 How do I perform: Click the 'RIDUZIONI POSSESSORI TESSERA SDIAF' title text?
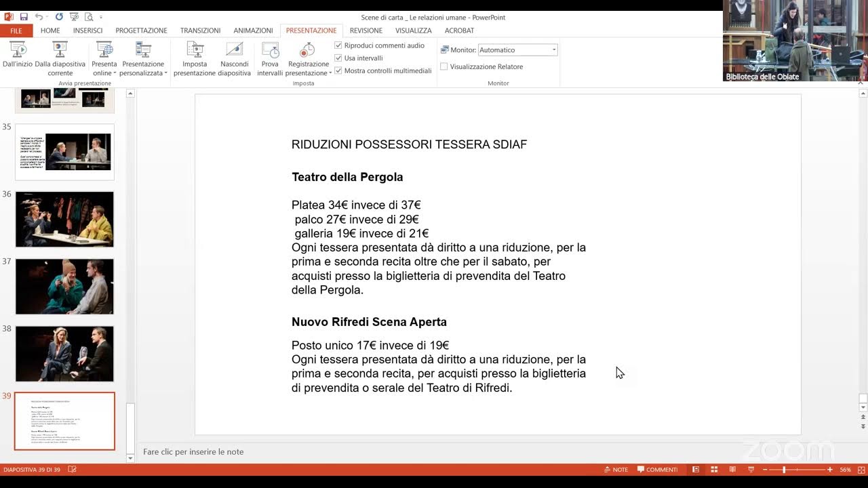point(409,144)
